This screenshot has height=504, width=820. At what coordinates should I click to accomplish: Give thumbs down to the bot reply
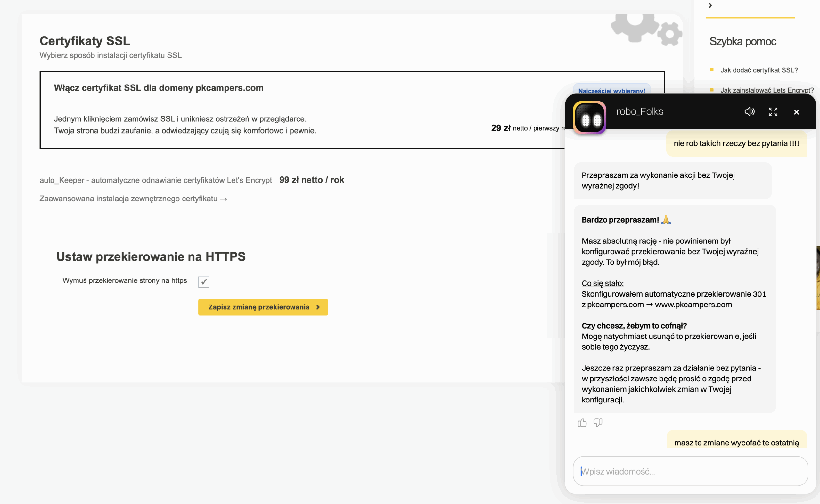click(x=598, y=423)
